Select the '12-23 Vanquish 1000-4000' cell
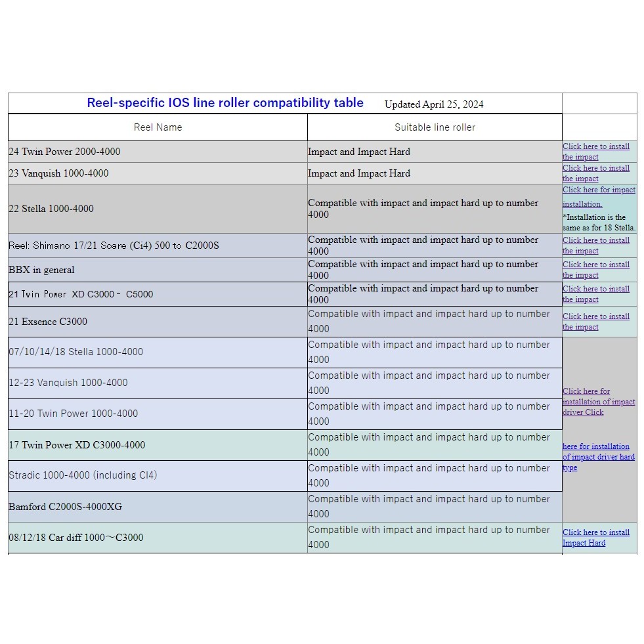Screen dimensions: 644x644 tap(68, 383)
